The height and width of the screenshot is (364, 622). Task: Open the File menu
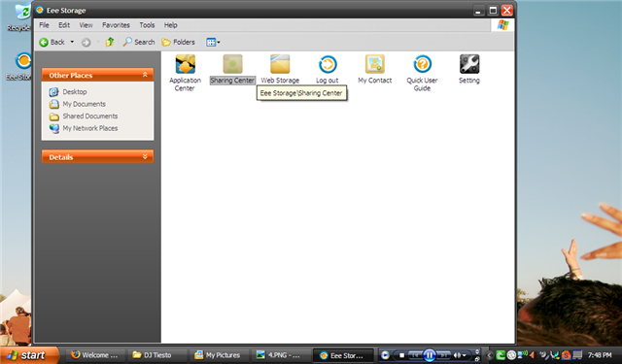point(44,25)
